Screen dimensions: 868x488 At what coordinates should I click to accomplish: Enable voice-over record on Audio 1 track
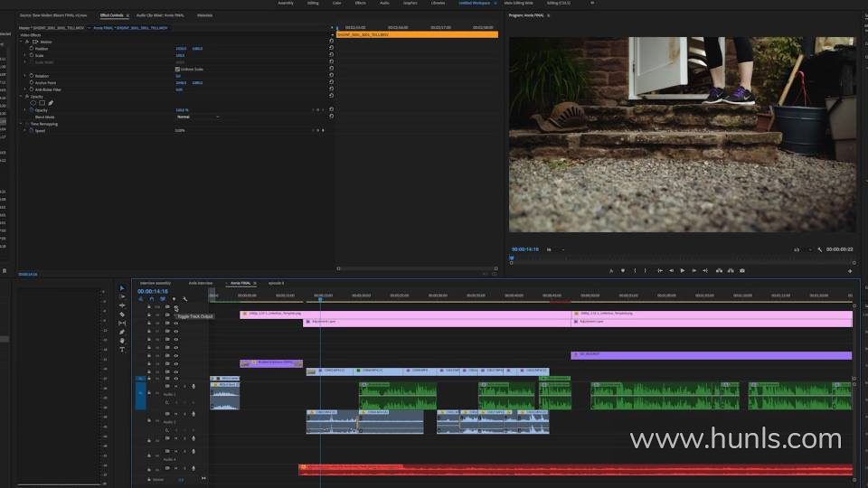click(x=193, y=386)
